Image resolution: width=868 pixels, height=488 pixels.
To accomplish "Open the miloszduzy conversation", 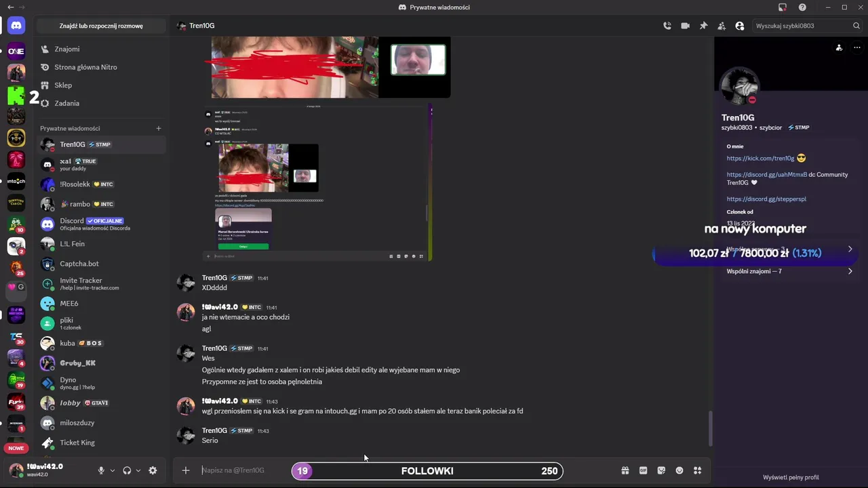I will pos(101,423).
